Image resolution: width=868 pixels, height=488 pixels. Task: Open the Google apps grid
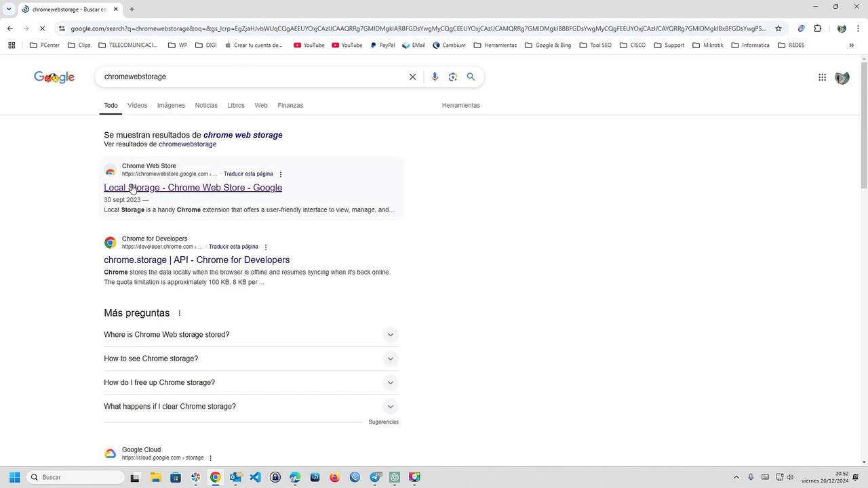click(822, 77)
